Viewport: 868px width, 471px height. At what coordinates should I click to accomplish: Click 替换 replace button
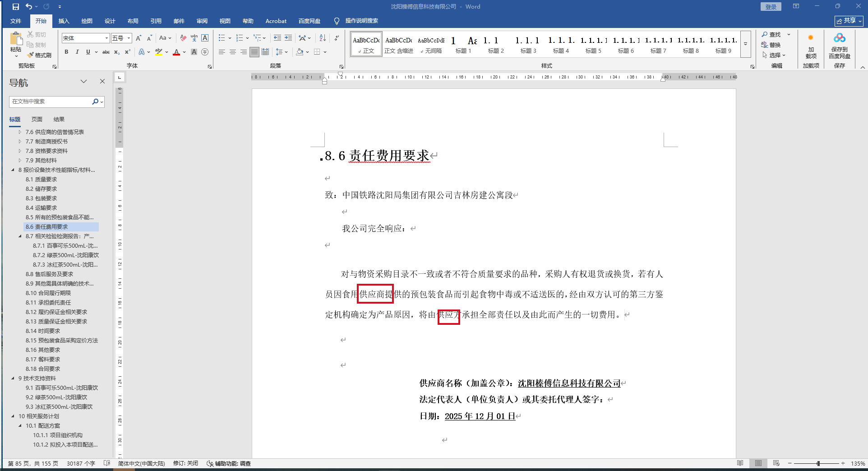(771, 45)
